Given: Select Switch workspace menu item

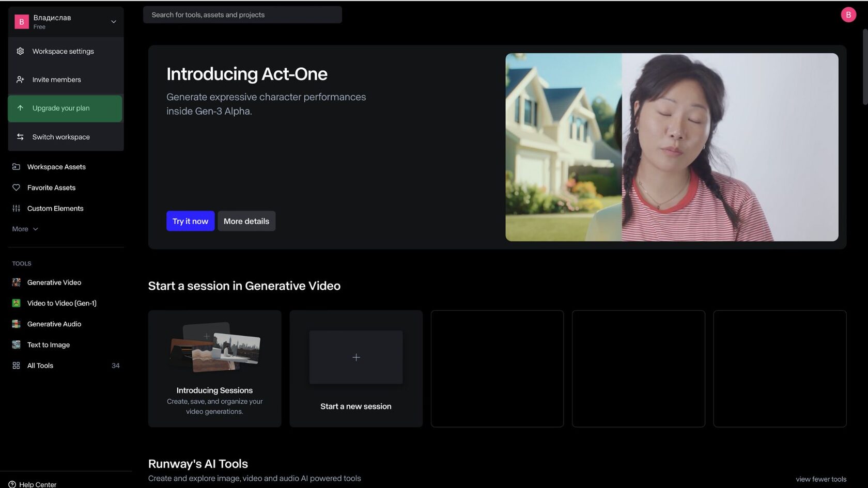Looking at the screenshot, I should pos(66,137).
